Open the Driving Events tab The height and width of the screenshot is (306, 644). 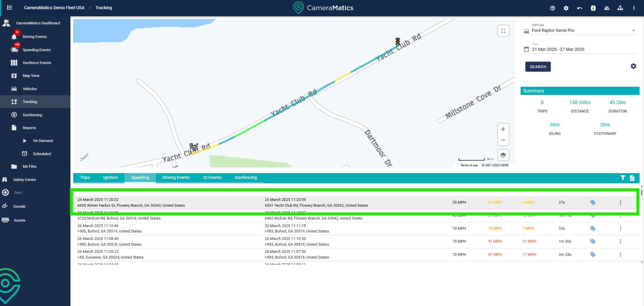[176, 178]
